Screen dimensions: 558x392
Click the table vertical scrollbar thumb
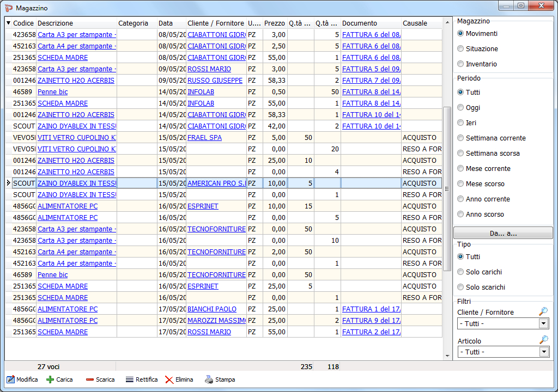click(x=447, y=188)
